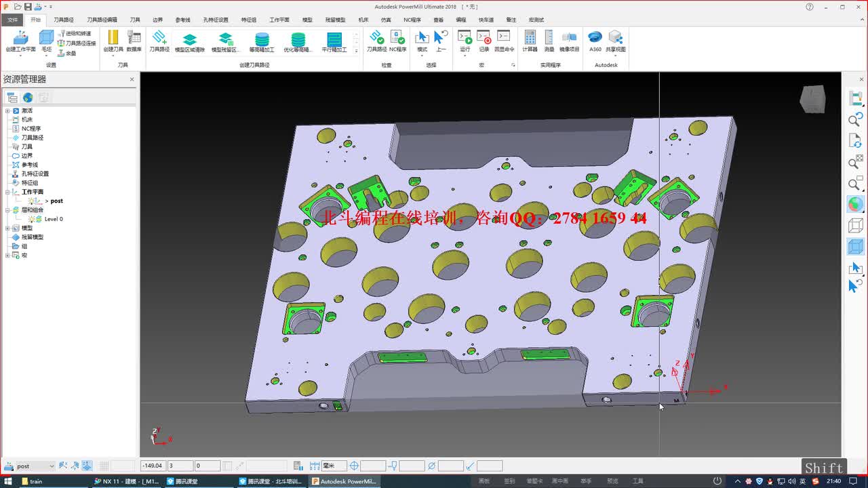868x488 pixels.
Task: Open the help question mark menu
Action: pyautogui.click(x=810, y=7)
